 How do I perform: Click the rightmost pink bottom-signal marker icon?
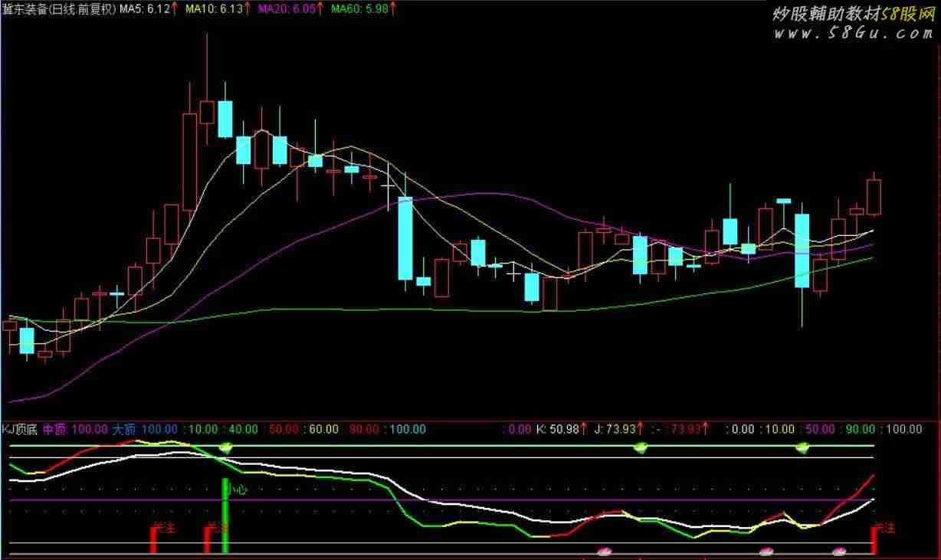pyautogui.click(x=839, y=551)
